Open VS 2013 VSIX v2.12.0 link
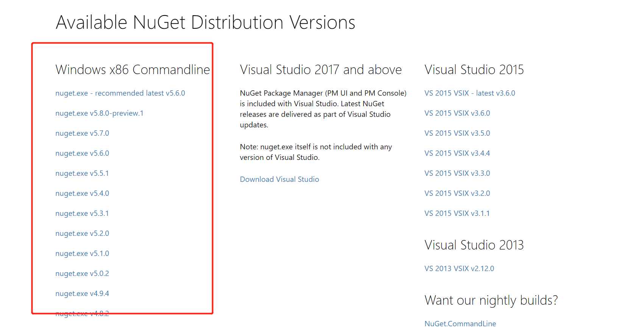Viewport: 644px width, 327px height. pyautogui.click(x=459, y=268)
